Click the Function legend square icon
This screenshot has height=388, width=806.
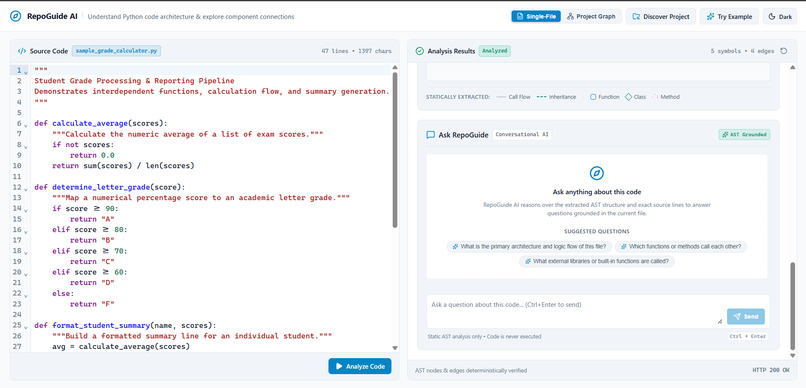(593, 97)
